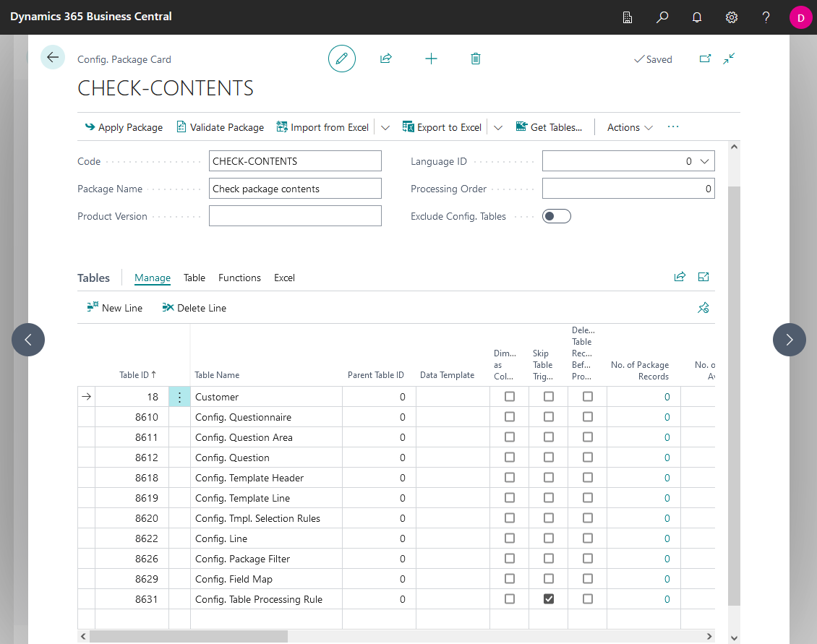This screenshot has height=644, width=817.
Task: Check Dim. as Col. for the Customer row
Action: point(509,396)
